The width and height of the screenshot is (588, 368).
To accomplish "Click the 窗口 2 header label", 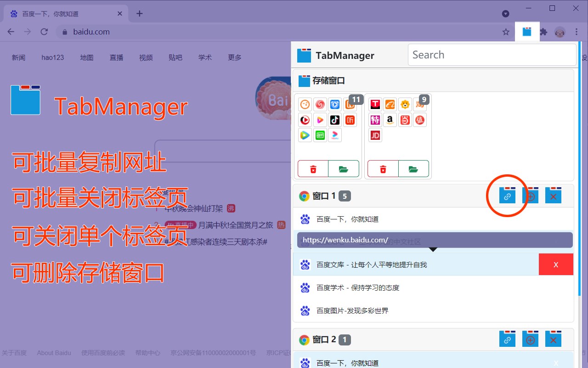I will pyautogui.click(x=324, y=339).
